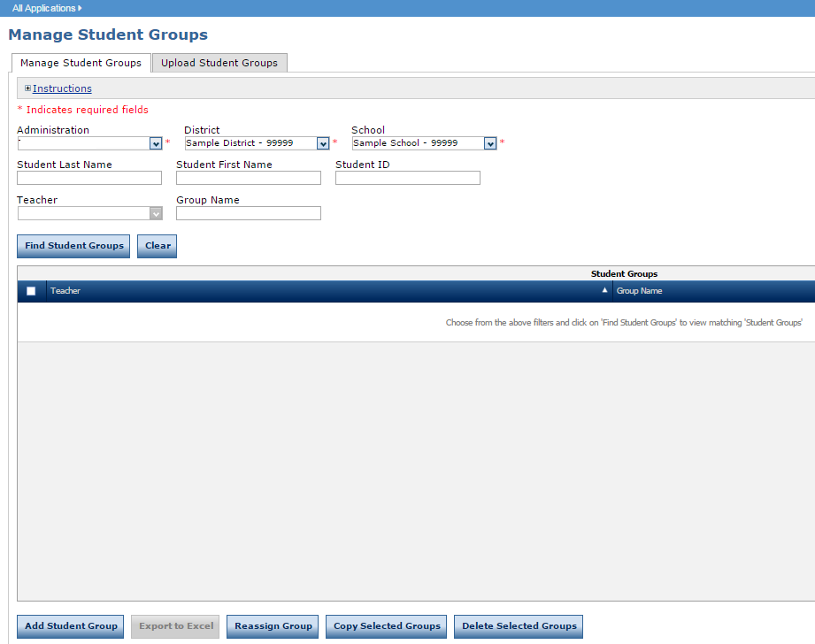
Task: Click the Teacher column sort arrow
Action: (604, 290)
